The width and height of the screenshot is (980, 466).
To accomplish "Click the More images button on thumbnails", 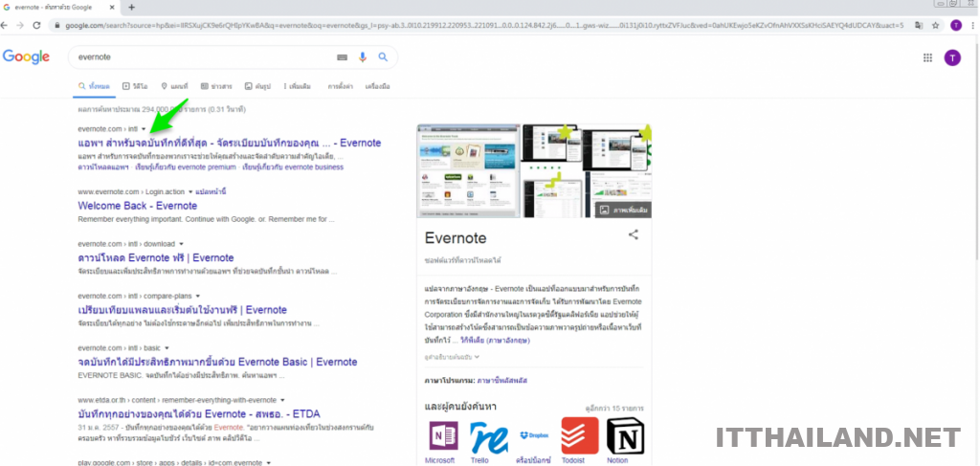I will (623, 210).
